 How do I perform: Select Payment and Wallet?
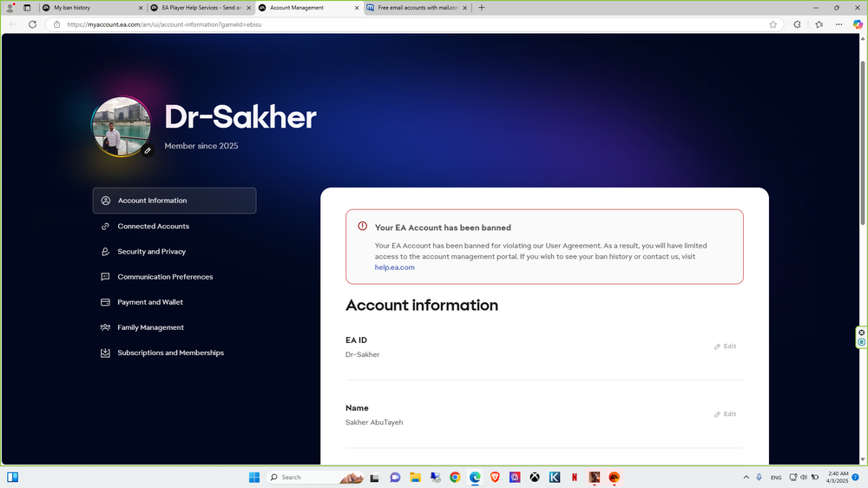(x=141, y=302)
